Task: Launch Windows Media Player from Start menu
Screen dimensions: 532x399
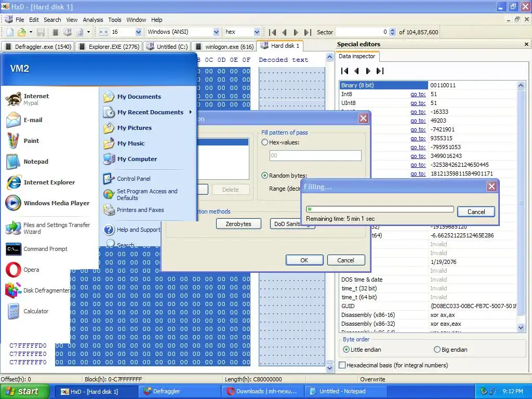Action: (x=47, y=203)
